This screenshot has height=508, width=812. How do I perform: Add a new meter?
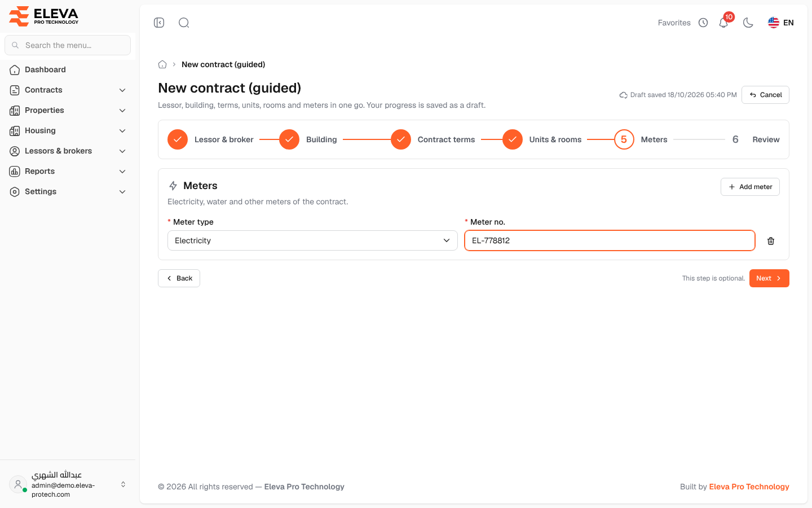[750, 187]
